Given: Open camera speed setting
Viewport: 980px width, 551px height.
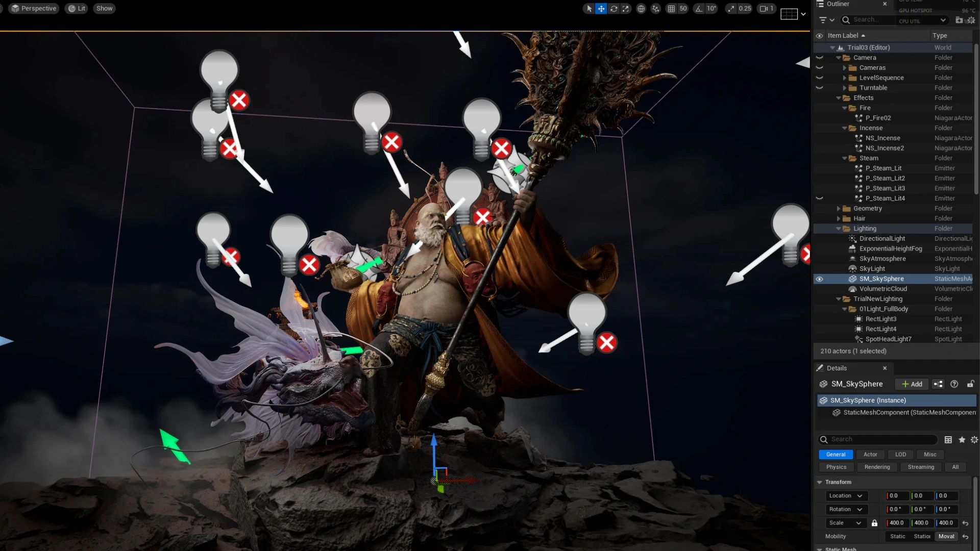Looking at the screenshot, I should click(767, 9).
